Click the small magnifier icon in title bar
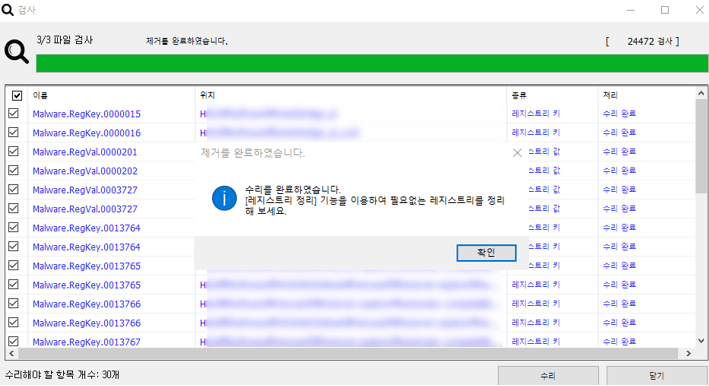This screenshot has width=709, height=386. pos(7,9)
